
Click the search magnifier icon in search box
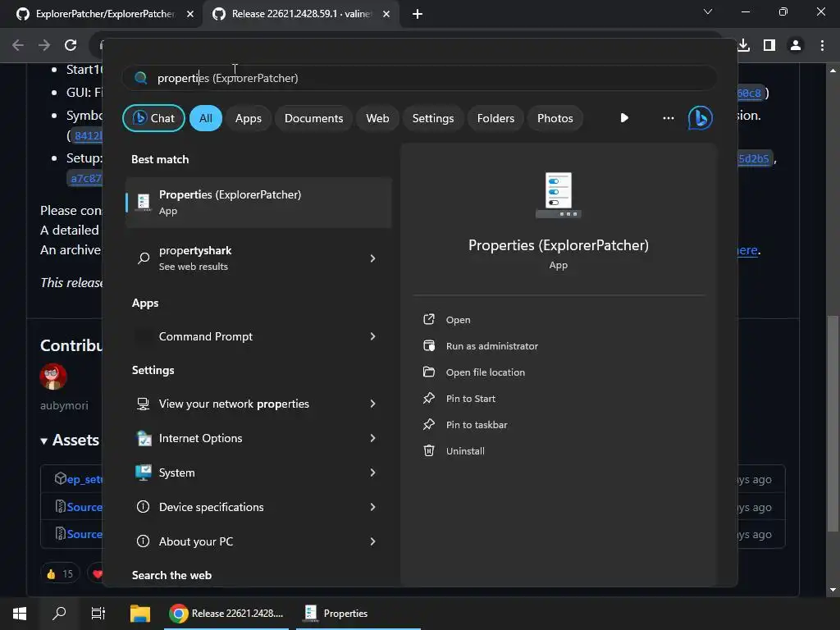pyautogui.click(x=141, y=78)
